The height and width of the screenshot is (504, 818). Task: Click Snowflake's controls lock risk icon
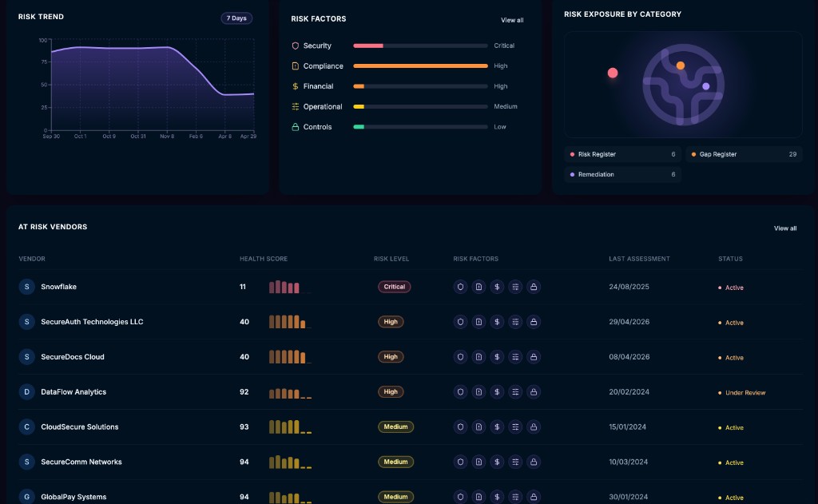click(x=533, y=287)
